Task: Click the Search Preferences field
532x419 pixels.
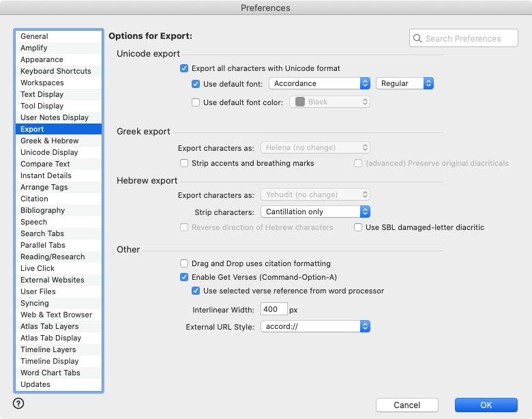Action: point(469,39)
